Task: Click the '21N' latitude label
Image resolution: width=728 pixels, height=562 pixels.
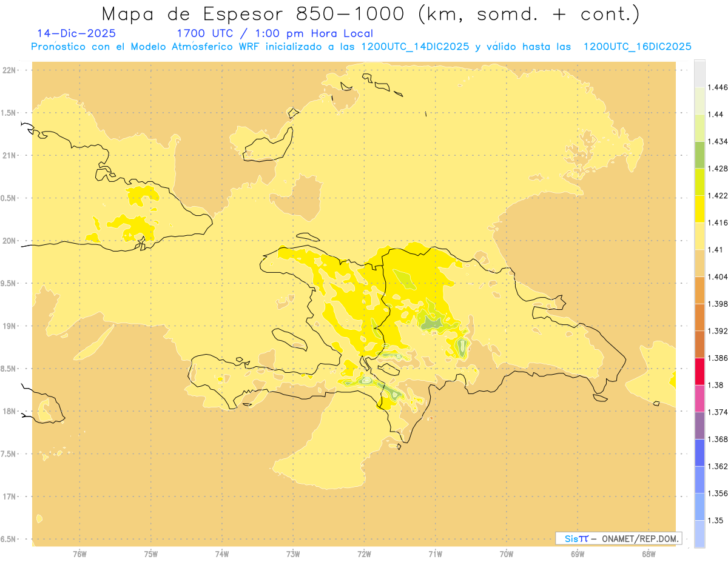Action: point(9,156)
